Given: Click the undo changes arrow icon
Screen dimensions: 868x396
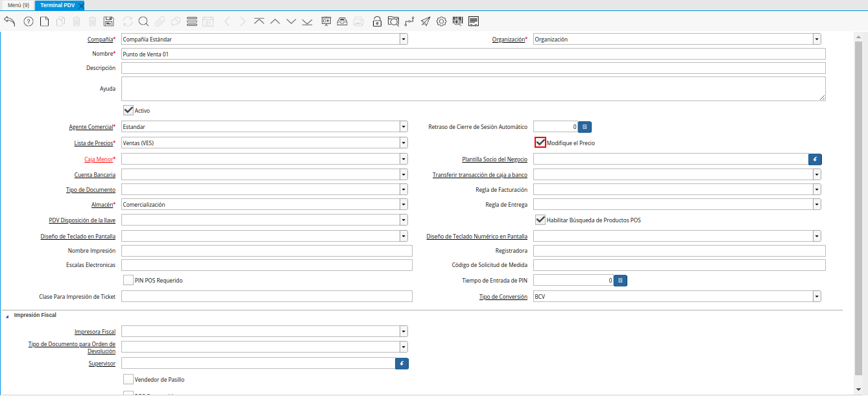Looking at the screenshot, I should pyautogui.click(x=10, y=21).
